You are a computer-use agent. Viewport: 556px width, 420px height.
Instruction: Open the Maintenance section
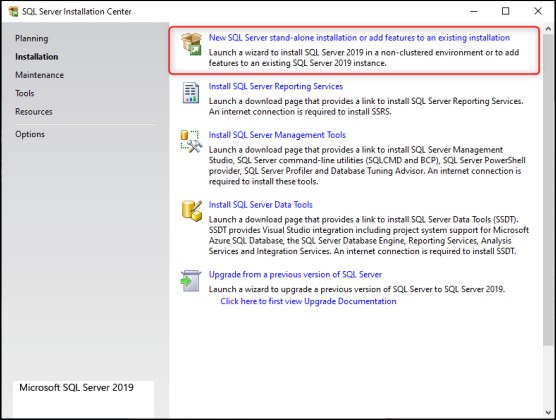tap(39, 75)
